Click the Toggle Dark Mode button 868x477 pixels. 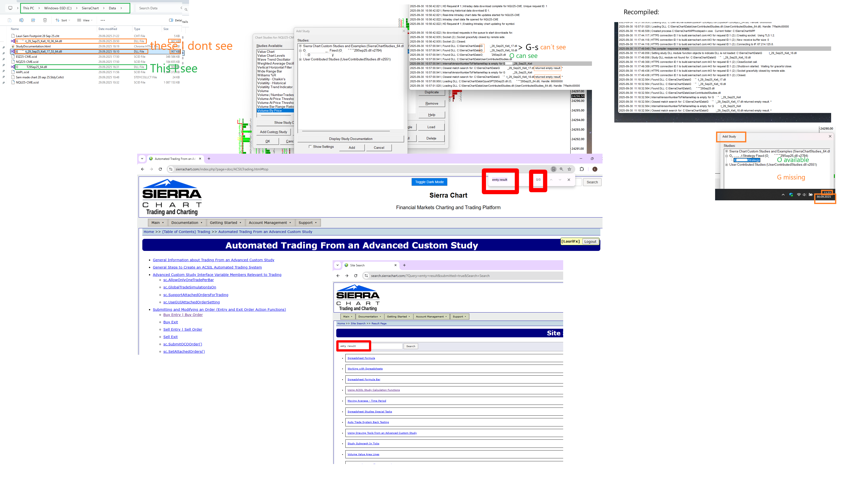click(x=429, y=182)
